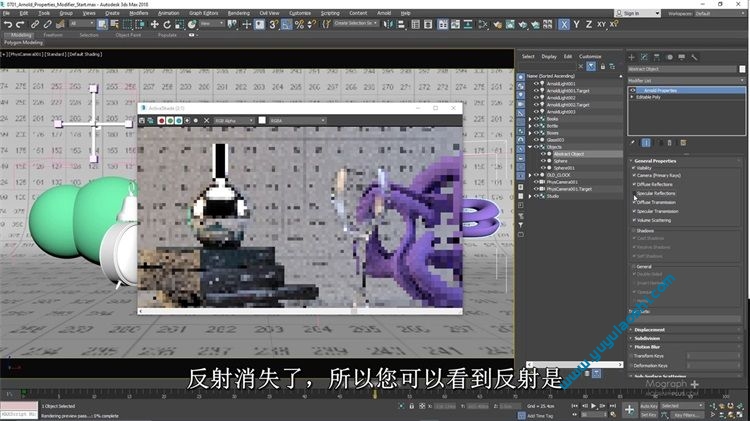This screenshot has width=750, height=421.
Task: Click the white swatch in ActiveShade toolbar
Action: coord(262,121)
